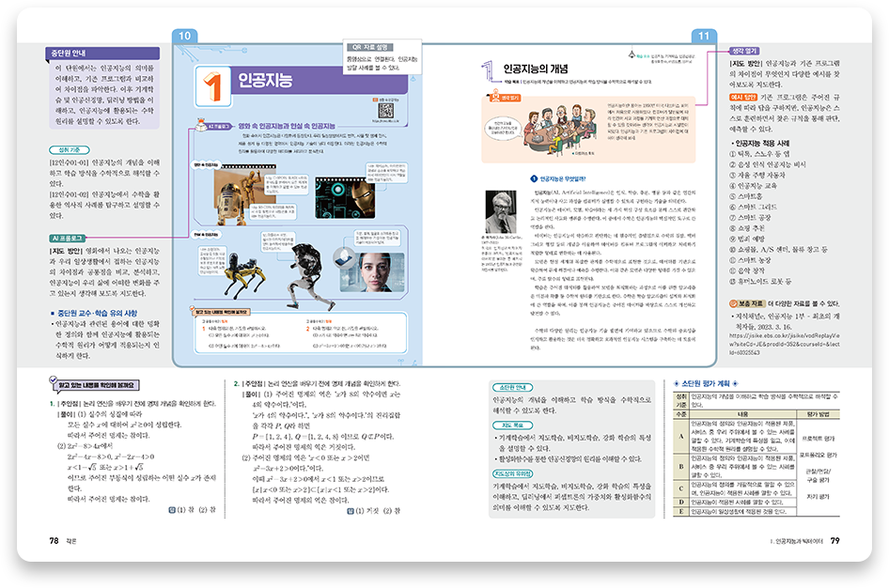Viewport: 889px width, 588px height.
Task: Click the 인공지능은 무엇일까? subheading
Action: pyautogui.click(x=563, y=179)
